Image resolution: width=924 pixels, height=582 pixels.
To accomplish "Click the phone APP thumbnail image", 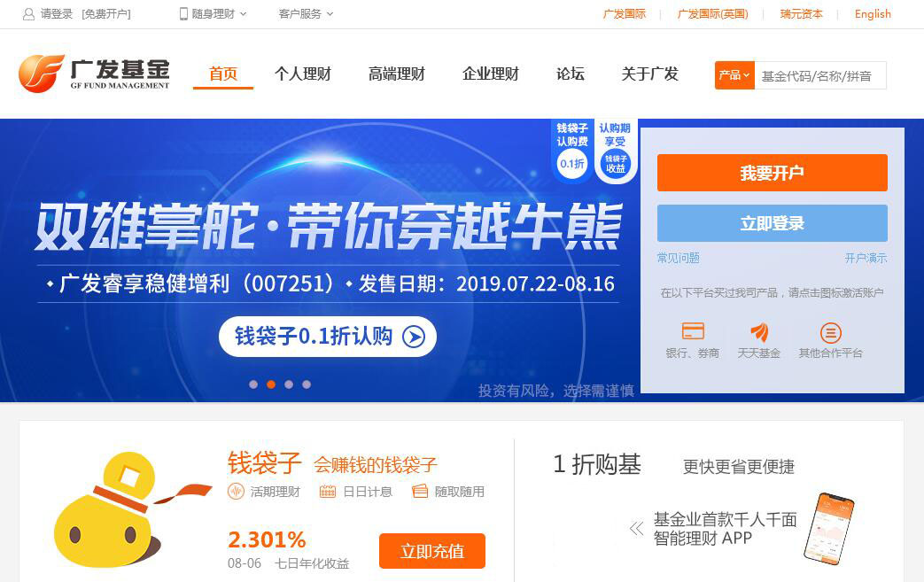I will click(x=828, y=528).
